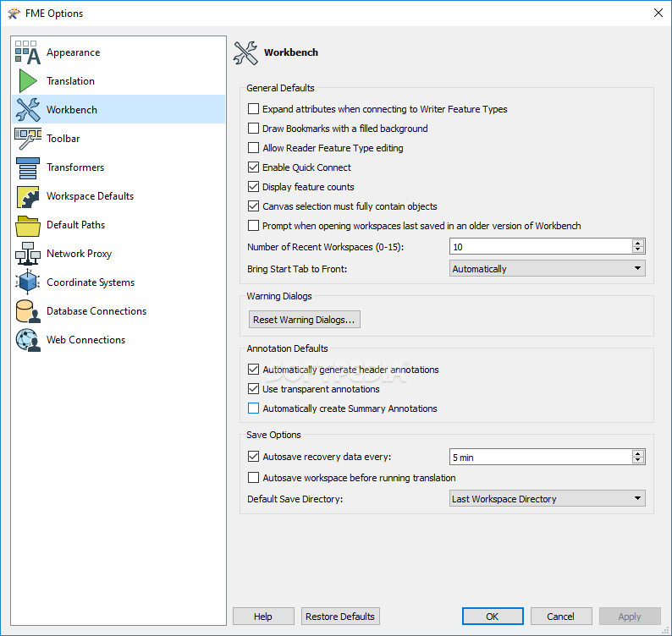Viewport: 672px width, 636px height.
Task: Increase autosave interval minutes
Action: (x=637, y=453)
